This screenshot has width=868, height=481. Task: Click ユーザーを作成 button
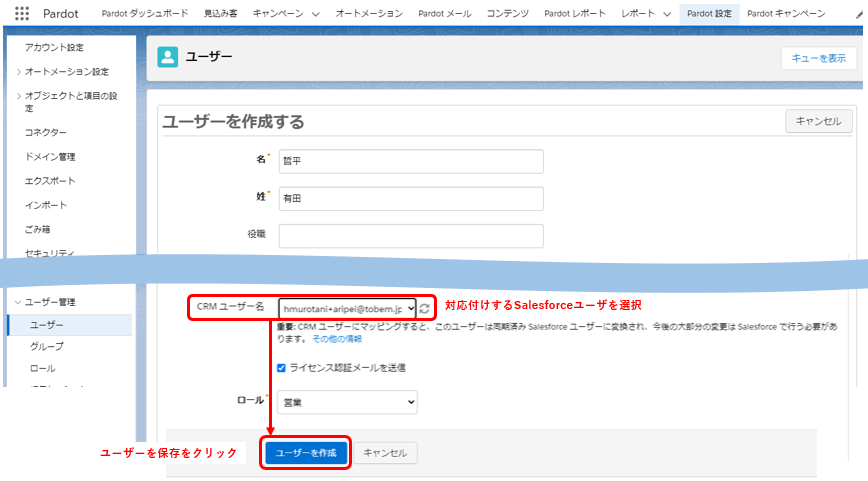click(x=306, y=453)
